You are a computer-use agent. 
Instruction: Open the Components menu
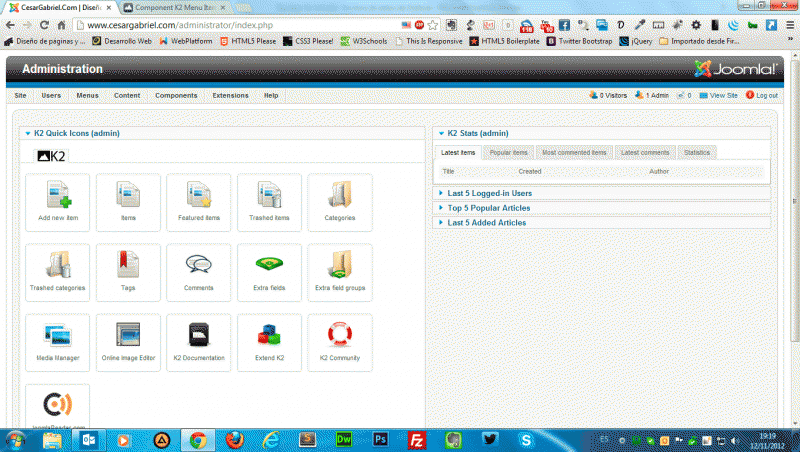pyautogui.click(x=176, y=95)
